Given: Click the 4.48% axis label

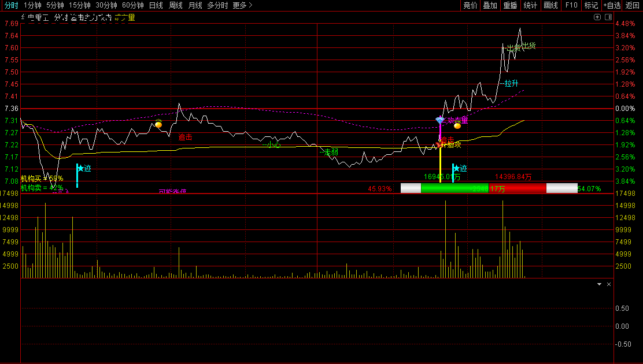Looking at the screenshot, I should coord(625,24).
